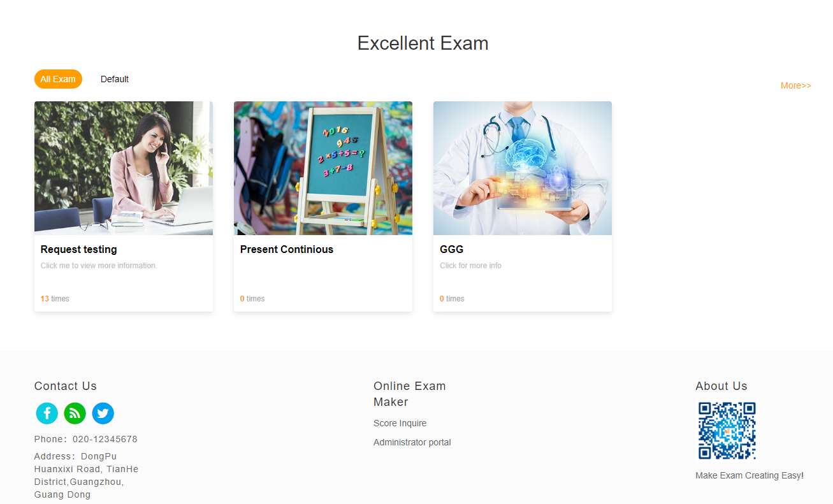Switch to the Default category tab
Screen dimensions: 833x504
[115, 79]
